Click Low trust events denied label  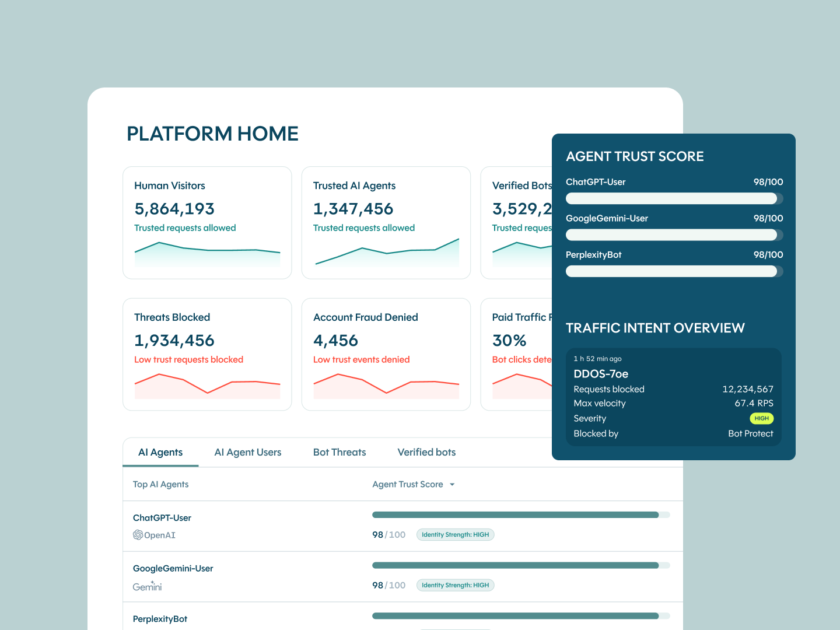(x=361, y=359)
